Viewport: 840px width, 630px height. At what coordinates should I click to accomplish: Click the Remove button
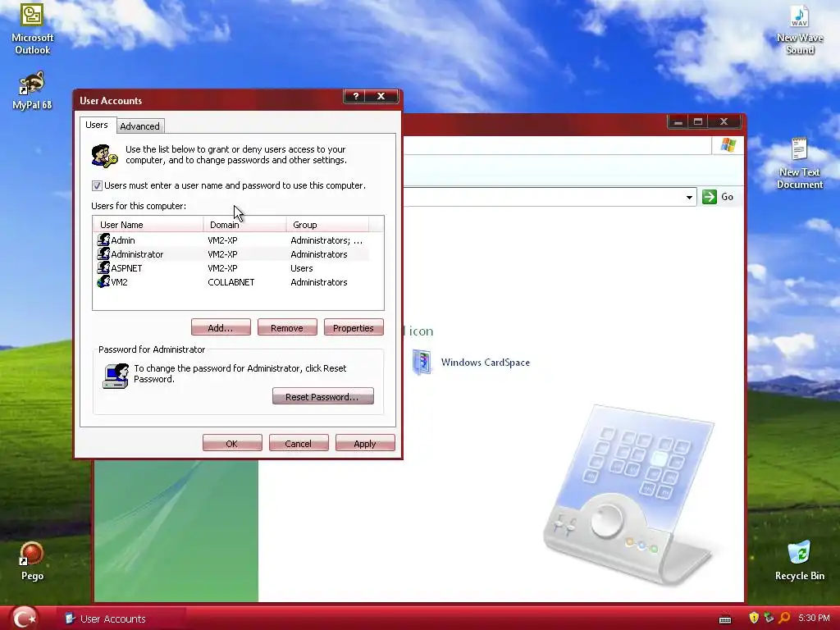coord(287,327)
